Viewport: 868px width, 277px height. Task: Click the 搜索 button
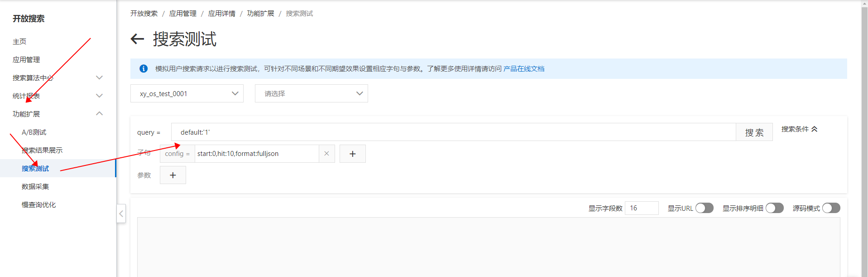754,132
